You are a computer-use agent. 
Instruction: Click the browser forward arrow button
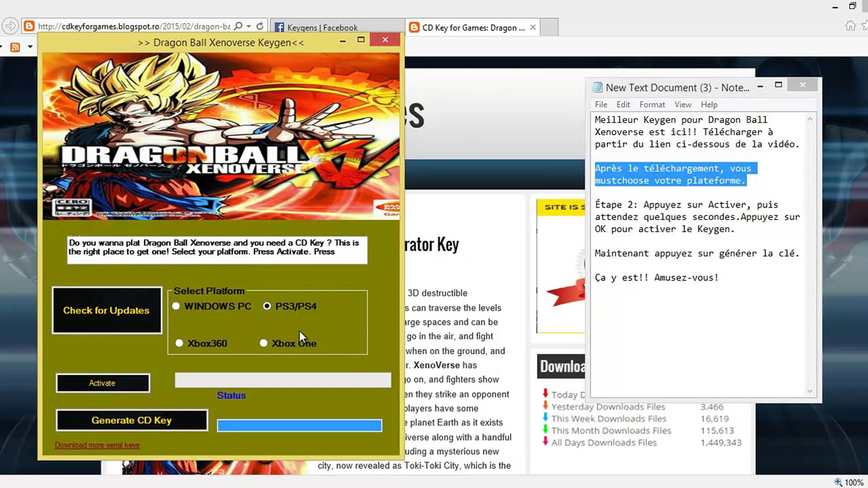click(10, 26)
